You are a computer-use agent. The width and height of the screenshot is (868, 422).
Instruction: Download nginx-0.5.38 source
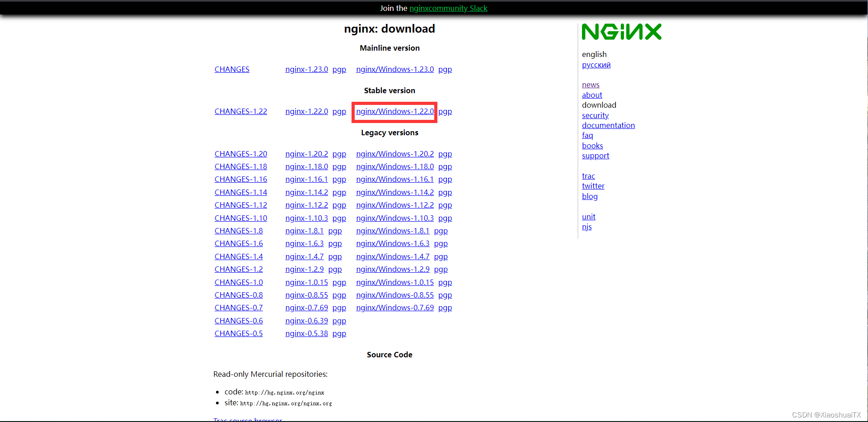point(306,333)
